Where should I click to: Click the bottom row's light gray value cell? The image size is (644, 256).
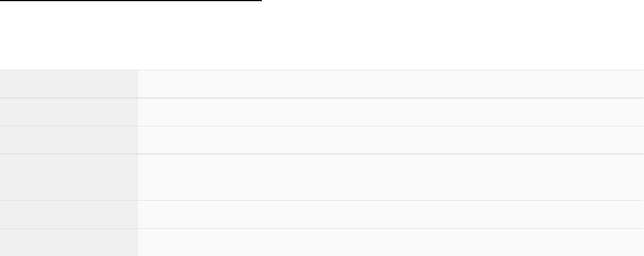click(390, 243)
